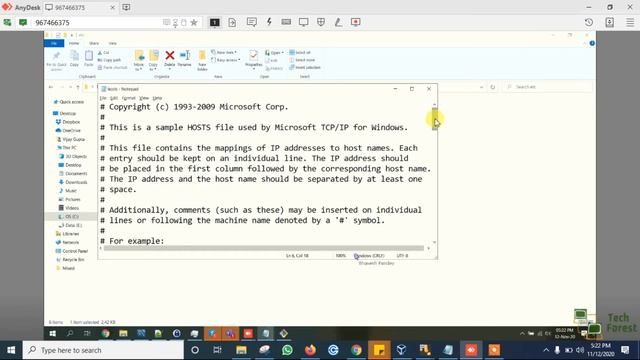Open the Notepad Help menu
This screenshot has height=360, width=640.
tap(157, 98)
